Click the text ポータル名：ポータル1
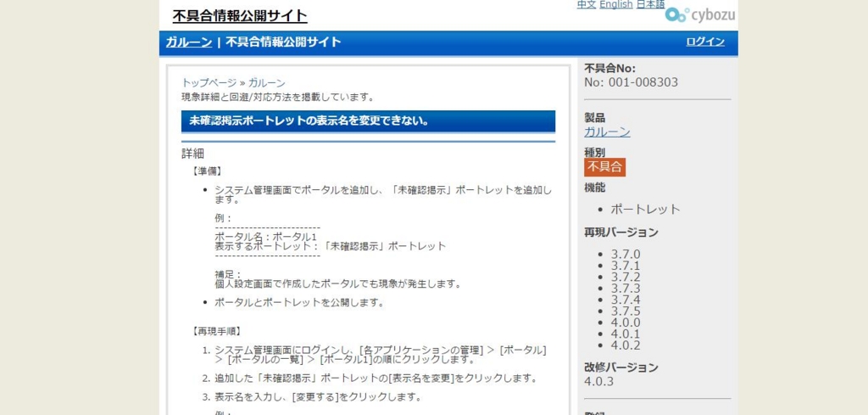The image size is (868, 415). tap(265, 237)
